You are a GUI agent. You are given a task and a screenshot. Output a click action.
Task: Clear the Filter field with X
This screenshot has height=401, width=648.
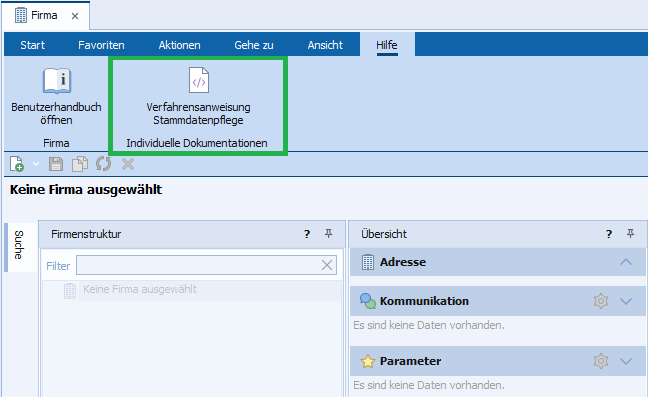click(327, 265)
